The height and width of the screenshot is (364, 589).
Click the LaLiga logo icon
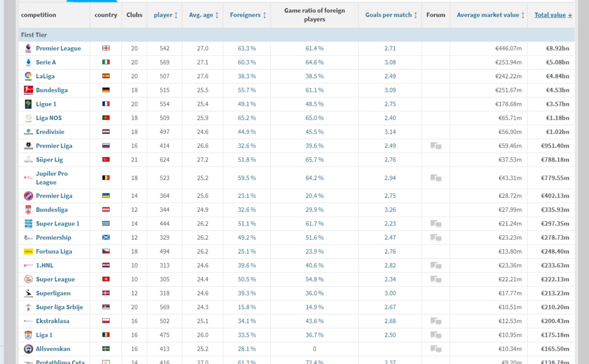pos(29,76)
